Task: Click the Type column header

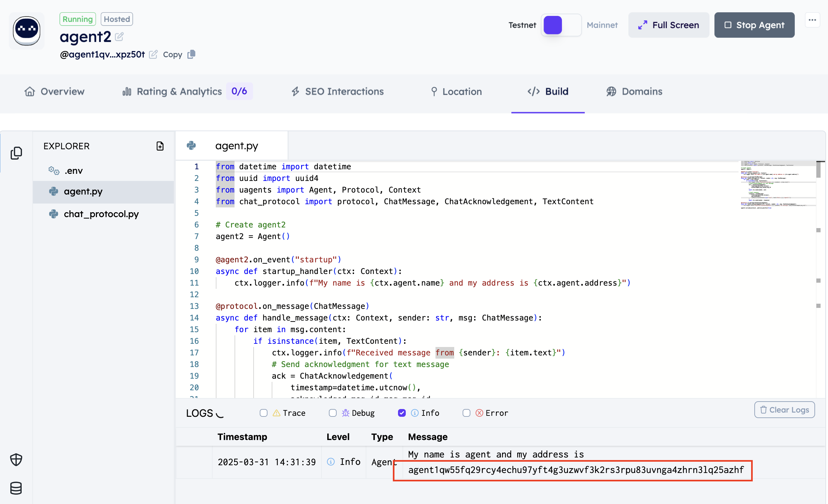Action: (x=382, y=437)
